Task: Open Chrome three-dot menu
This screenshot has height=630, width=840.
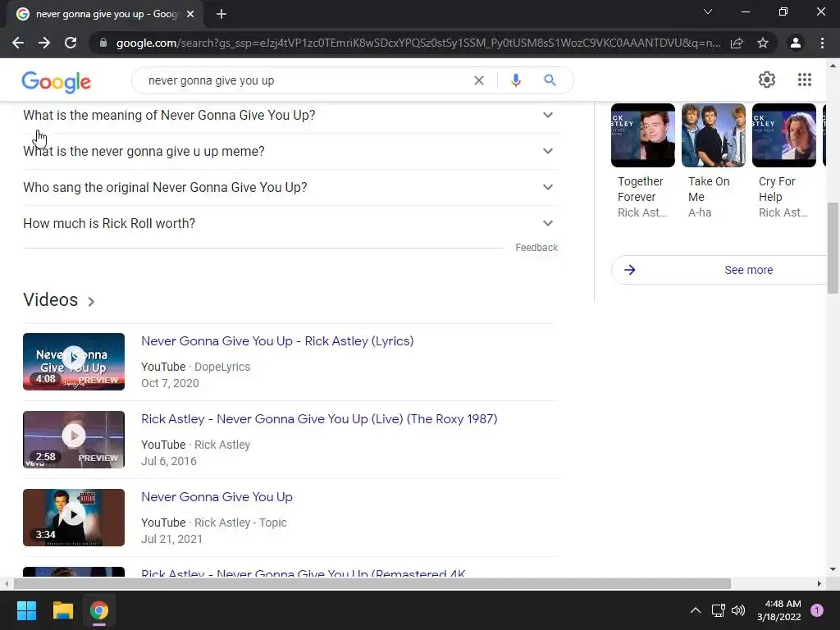Action: [x=822, y=43]
